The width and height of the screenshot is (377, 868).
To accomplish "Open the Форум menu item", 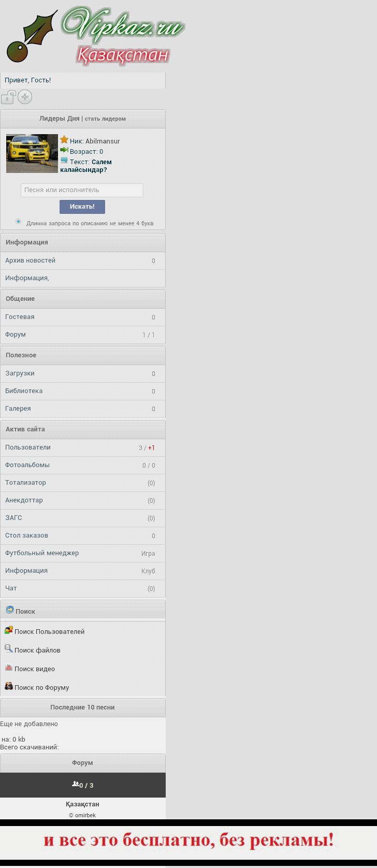I will 16,335.
